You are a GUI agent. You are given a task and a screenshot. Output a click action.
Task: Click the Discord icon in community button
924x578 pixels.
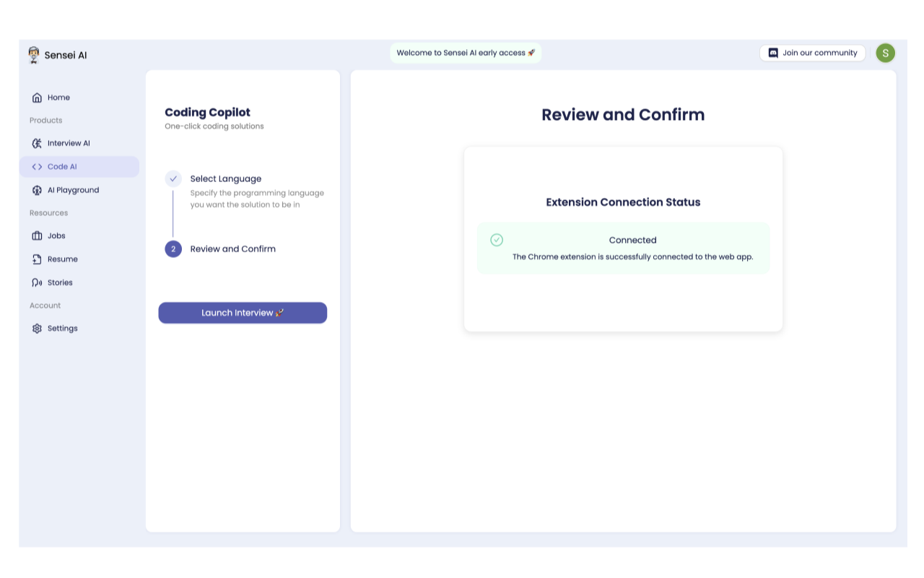(773, 53)
